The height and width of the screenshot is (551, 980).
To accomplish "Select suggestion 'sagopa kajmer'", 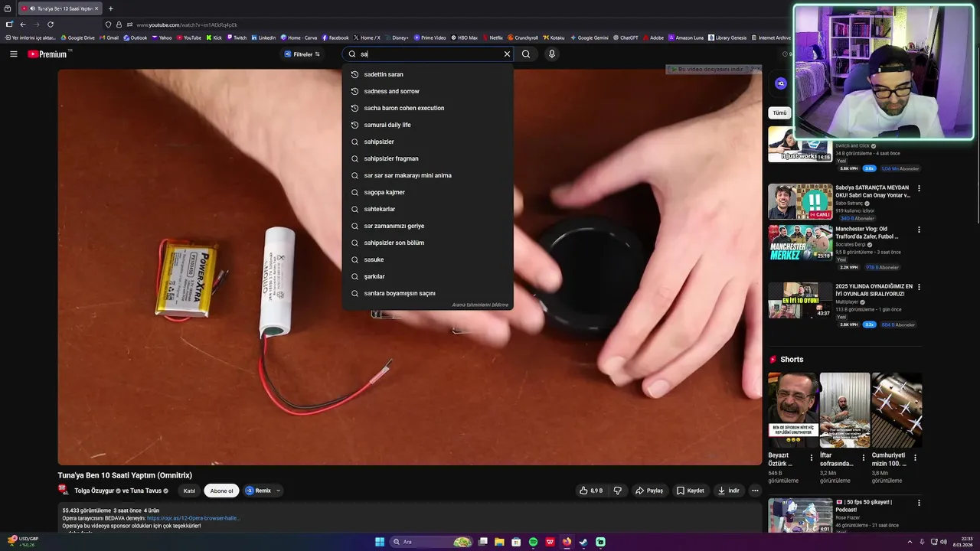I will pos(427,192).
